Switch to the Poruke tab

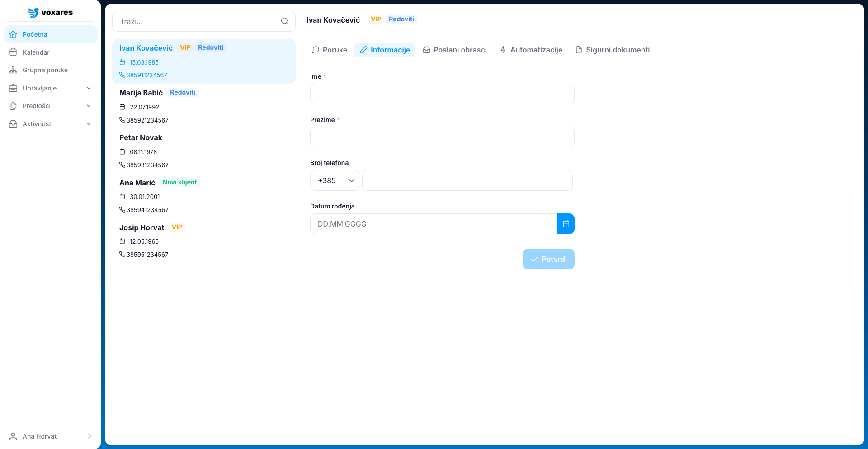330,50
